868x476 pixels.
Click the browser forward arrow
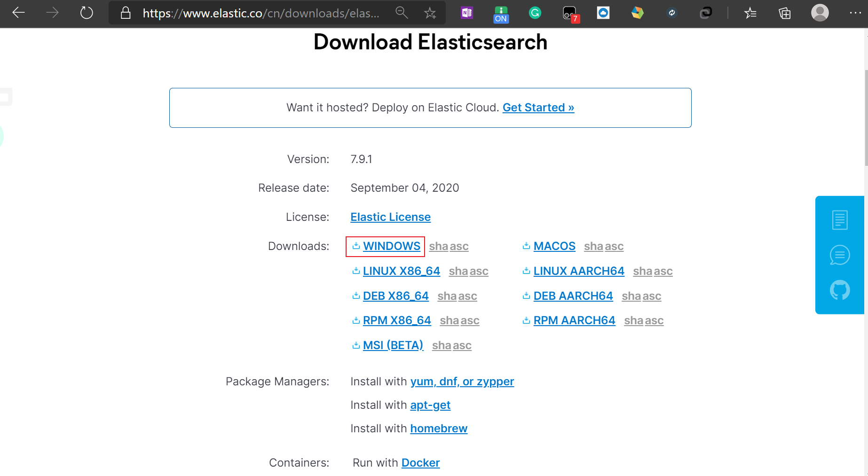pos(53,13)
